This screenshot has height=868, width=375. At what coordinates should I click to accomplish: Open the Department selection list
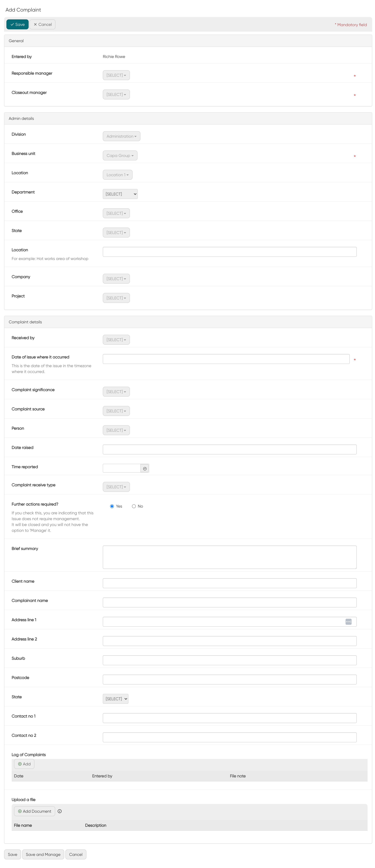[x=120, y=194]
